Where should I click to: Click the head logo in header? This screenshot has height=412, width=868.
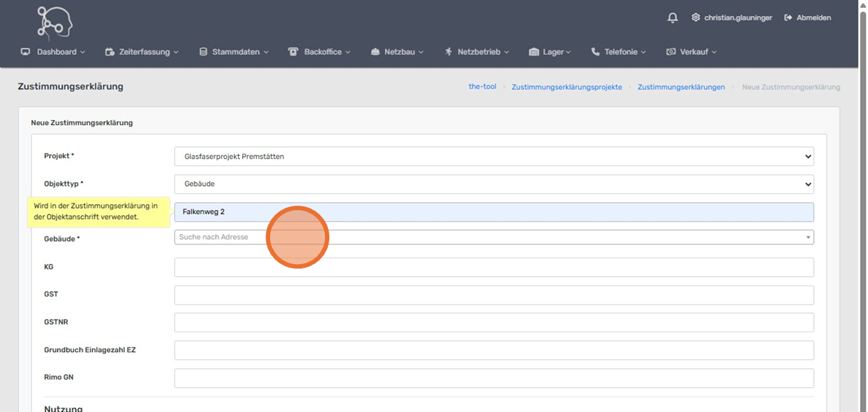55,22
